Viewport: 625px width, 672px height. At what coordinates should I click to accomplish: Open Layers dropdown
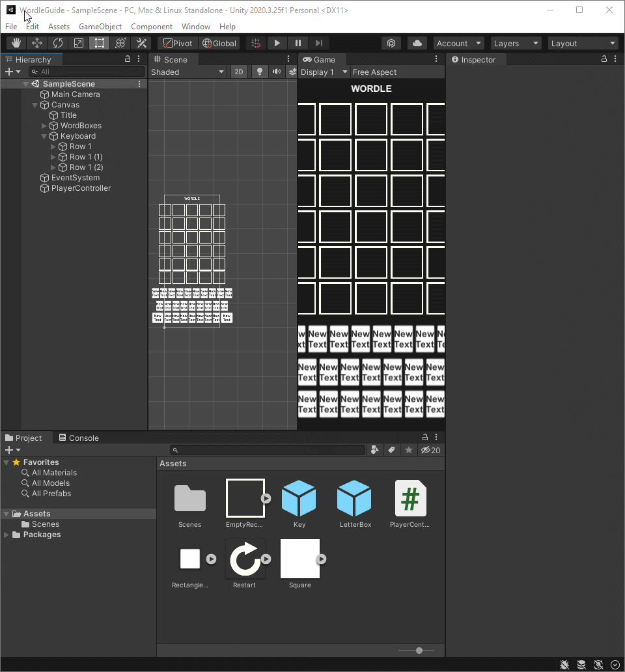516,43
